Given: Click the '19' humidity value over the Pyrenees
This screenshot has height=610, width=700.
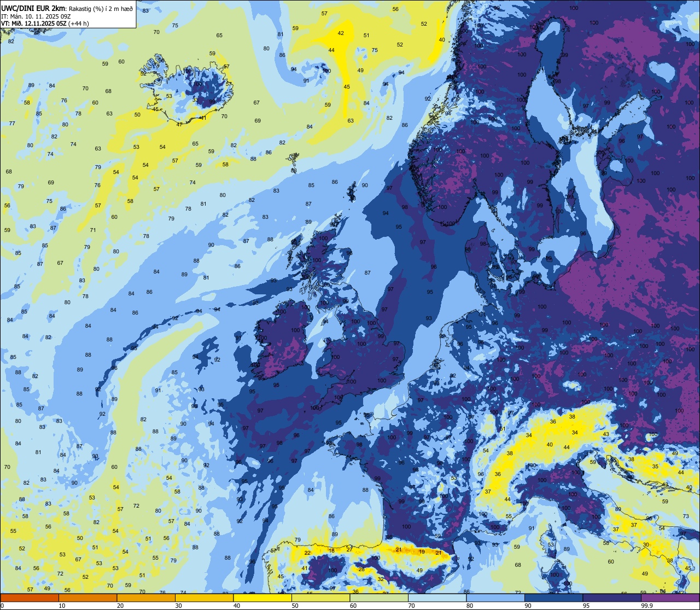Looking at the screenshot, I should coord(422,552).
